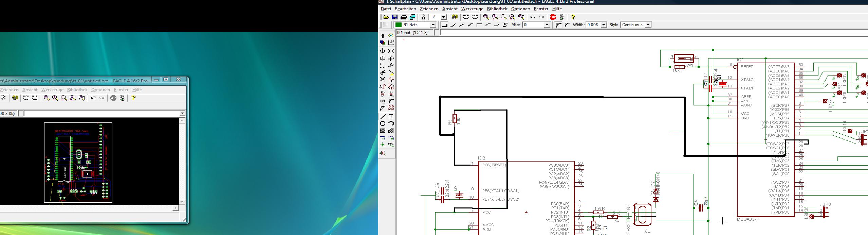Viewport: 868px width, 235px height.
Task: Select the Change wrench tool
Action: (x=391, y=65)
